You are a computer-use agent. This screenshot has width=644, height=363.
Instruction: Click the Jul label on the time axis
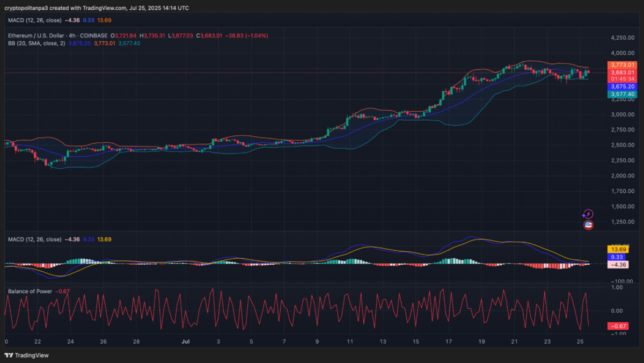(x=186, y=342)
